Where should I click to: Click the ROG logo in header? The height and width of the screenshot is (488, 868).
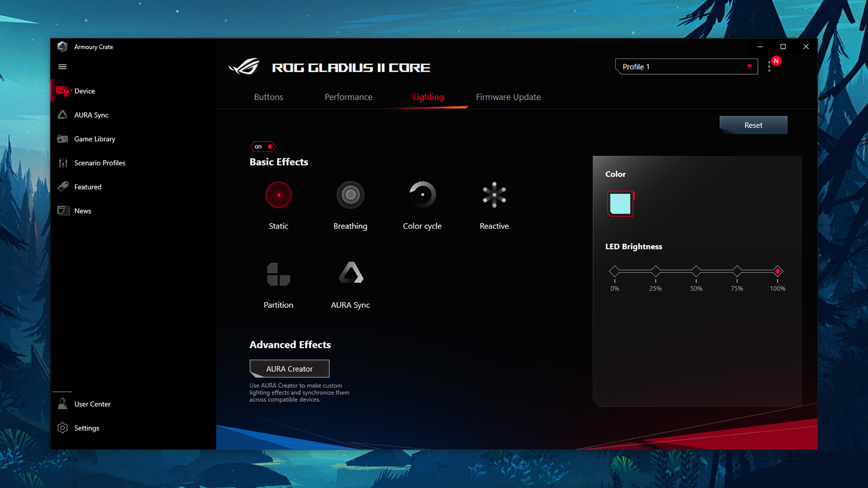click(244, 67)
